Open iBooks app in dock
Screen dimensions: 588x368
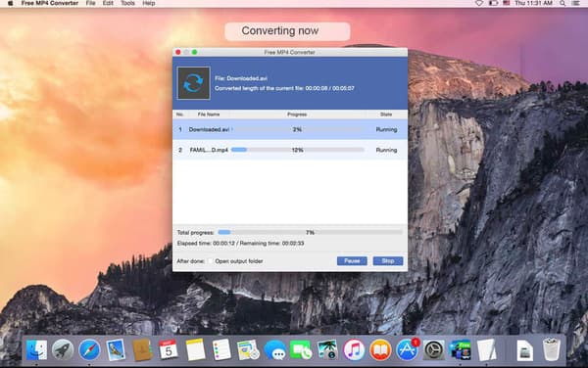(x=380, y=350)
